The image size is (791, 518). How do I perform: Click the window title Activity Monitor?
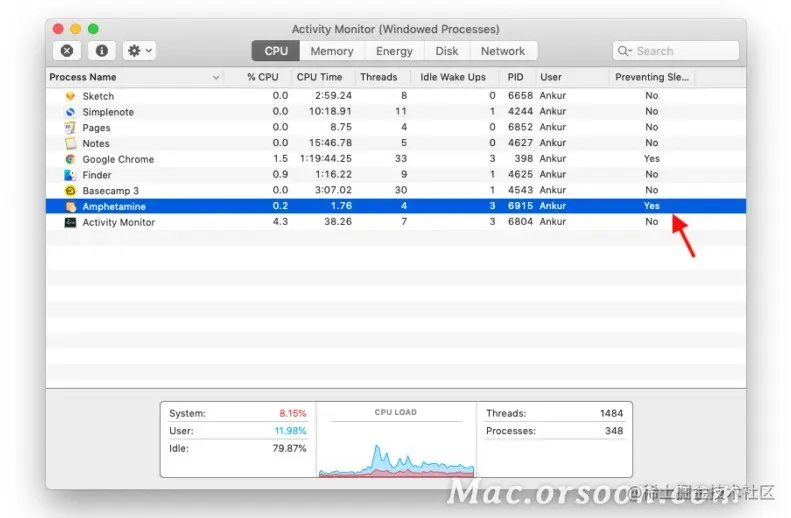(x=396, y=29)
